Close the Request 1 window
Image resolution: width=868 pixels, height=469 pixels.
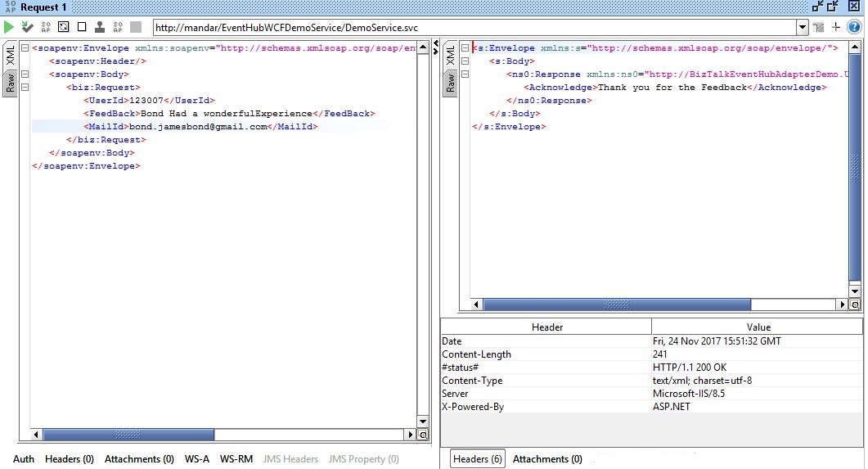(854, 7)
